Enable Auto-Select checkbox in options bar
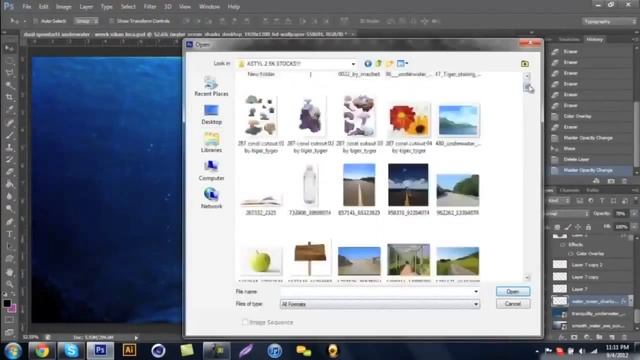 click(35, 21)
